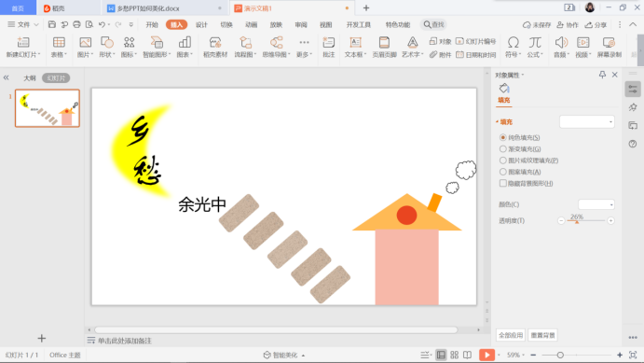644x363 pixels.
Task: Add a new slide with plus button
Action: click(42, 339)
